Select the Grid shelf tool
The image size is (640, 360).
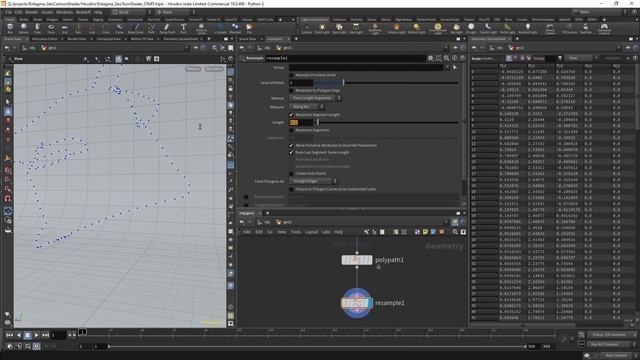coord(64,28)
